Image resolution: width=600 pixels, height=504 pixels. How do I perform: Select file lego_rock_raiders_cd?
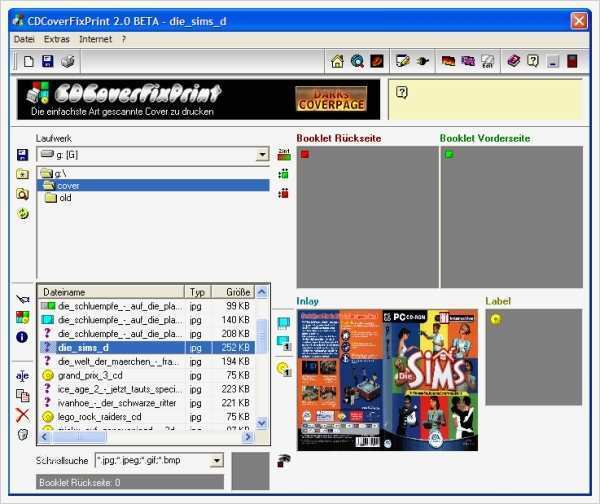(x=147, y=417)
